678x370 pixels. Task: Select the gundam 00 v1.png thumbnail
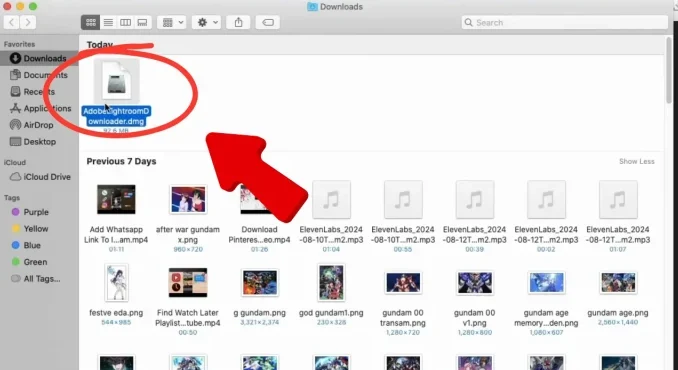tap(474, 283)
